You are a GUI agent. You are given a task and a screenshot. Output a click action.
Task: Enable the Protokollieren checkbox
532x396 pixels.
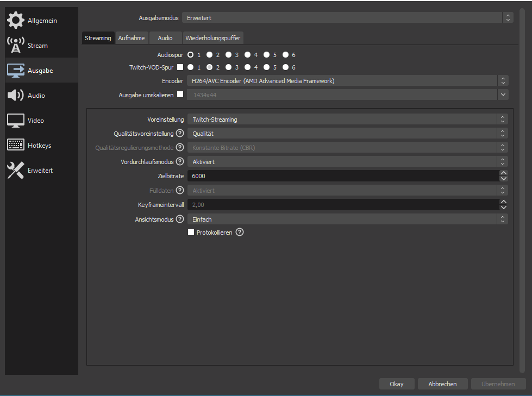pyautogui.click(x=191, y=232)
